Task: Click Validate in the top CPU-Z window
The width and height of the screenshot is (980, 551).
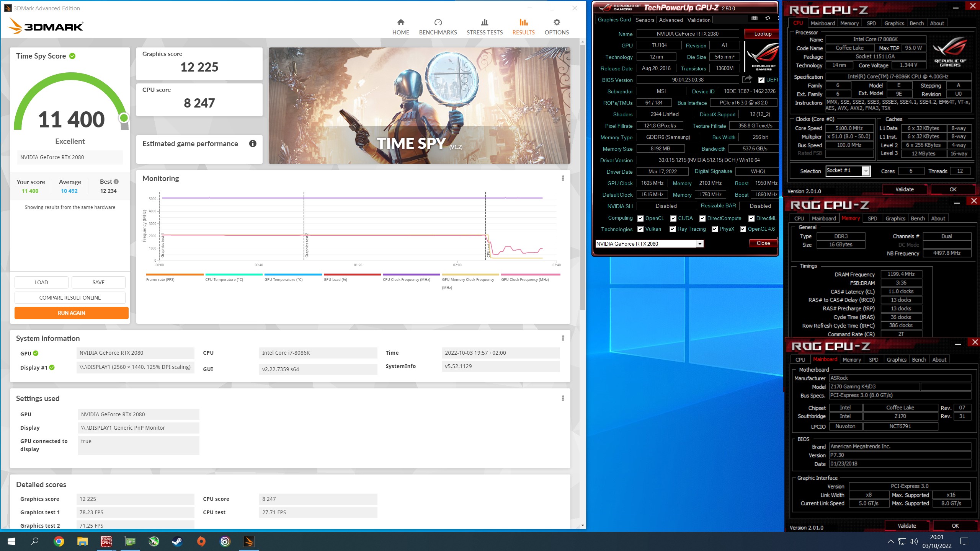Action: [904, 189]
